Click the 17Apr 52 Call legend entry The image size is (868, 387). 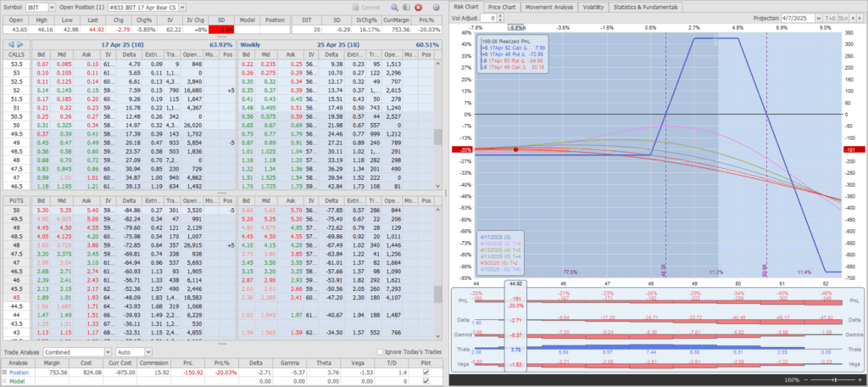click(512, 48)
